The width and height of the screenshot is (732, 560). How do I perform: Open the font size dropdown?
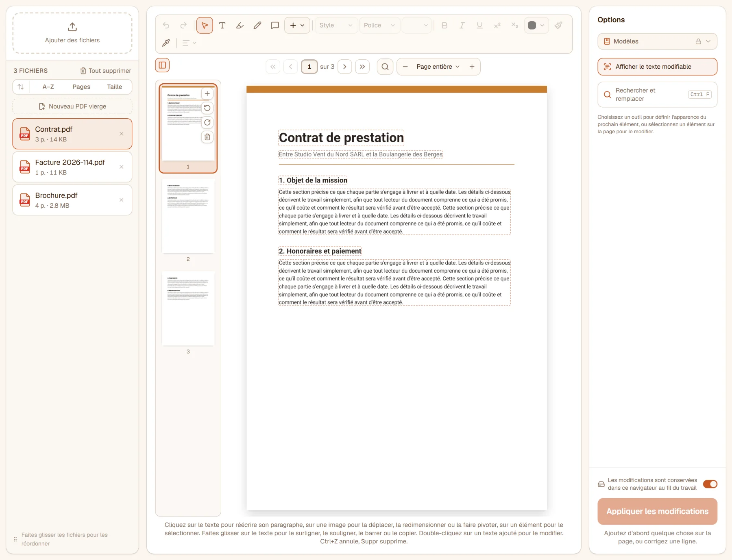416,25
